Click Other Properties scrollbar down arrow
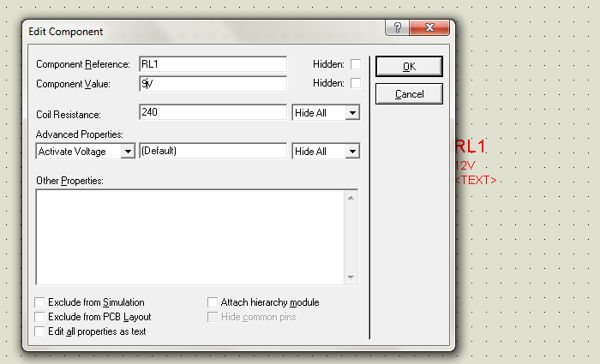Image resolution: width=600 pixels, height=364 pixels. tap(351, 277)
